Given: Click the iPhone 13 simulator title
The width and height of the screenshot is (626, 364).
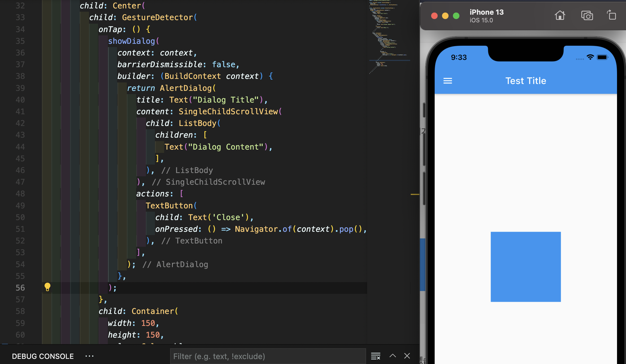Looking at the screenshot, I should [486, 12].
